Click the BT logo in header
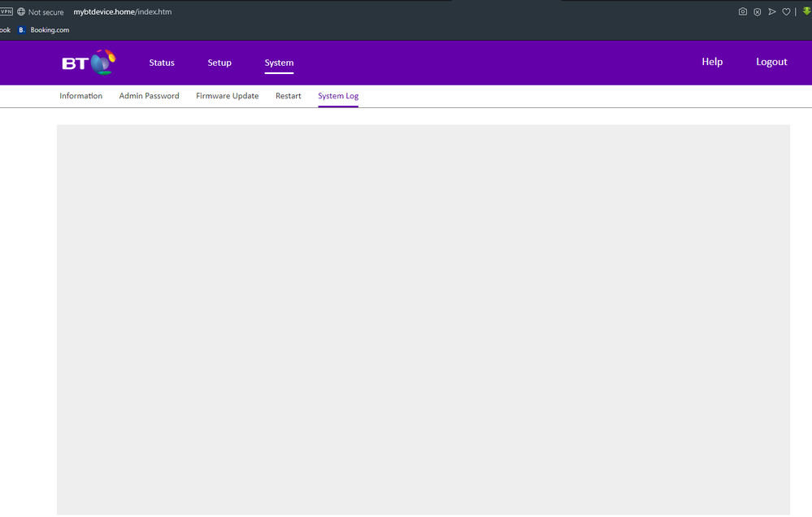This screenshot has height=517, width=812. [x=89, y=63]
